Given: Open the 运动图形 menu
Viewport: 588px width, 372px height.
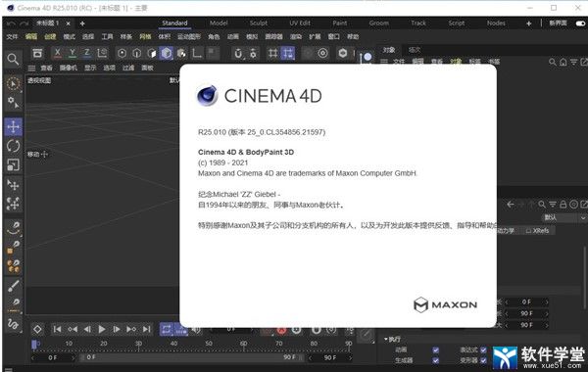Looking at the screenshot, I should click(x=189, y=36).
